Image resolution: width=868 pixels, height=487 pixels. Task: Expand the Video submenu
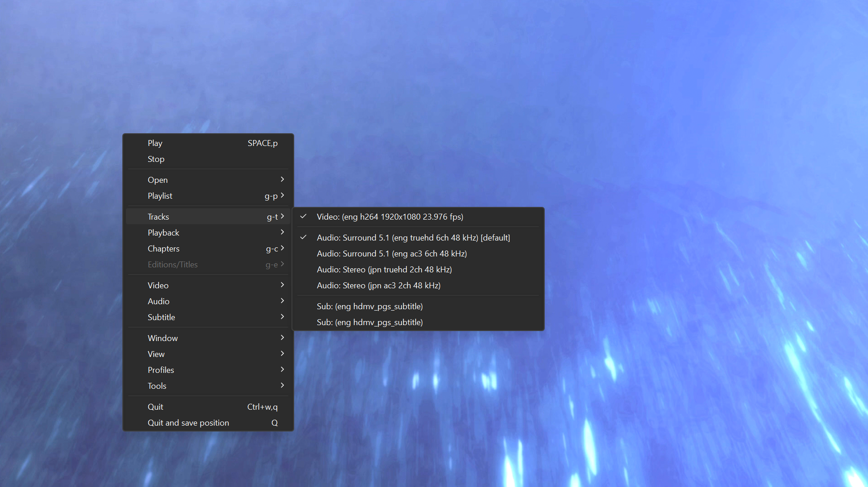pos(208,286)
